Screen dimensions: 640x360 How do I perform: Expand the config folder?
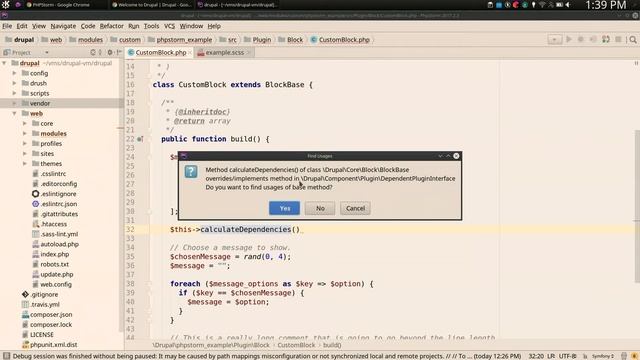pyautogui.click(x=14, y=73)
